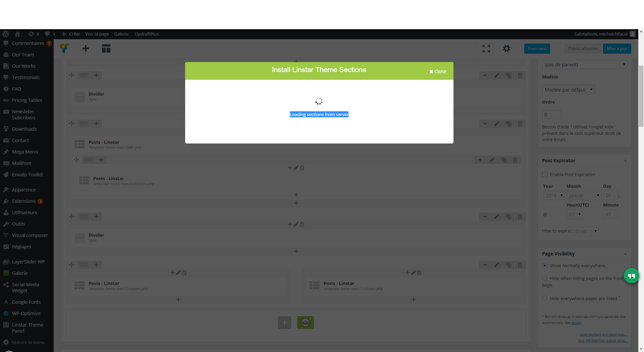
Task: Select Hide everywhere pages are listed
Action: coord(545,298)
